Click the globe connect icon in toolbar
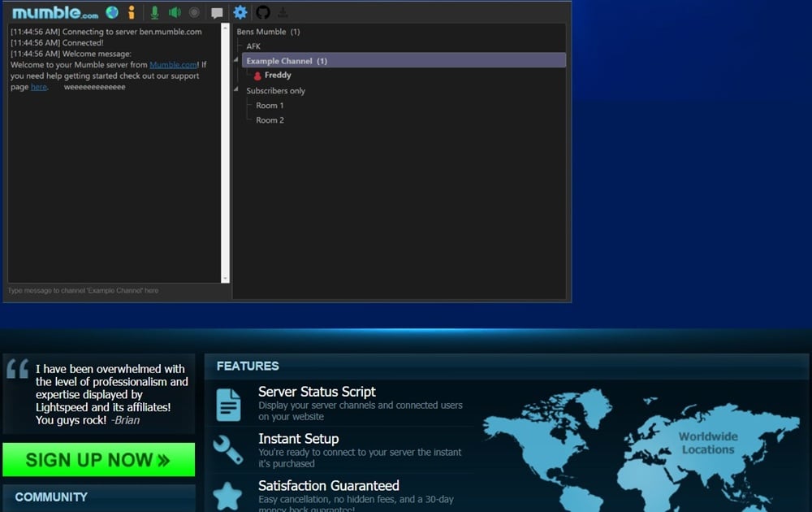Viewport: 812px width, 512px height. coord(112,12)
